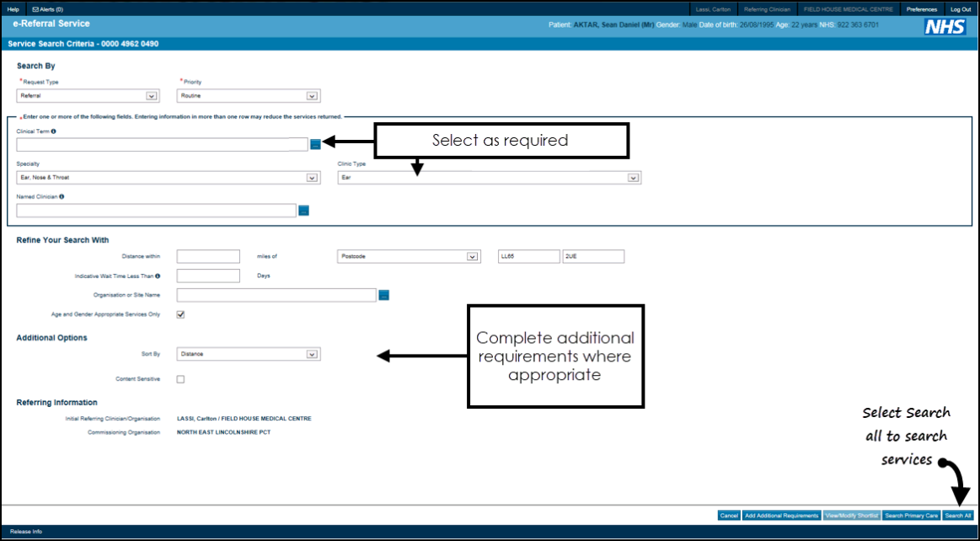Log Out of the e-Referral Service

click(961, 9)
